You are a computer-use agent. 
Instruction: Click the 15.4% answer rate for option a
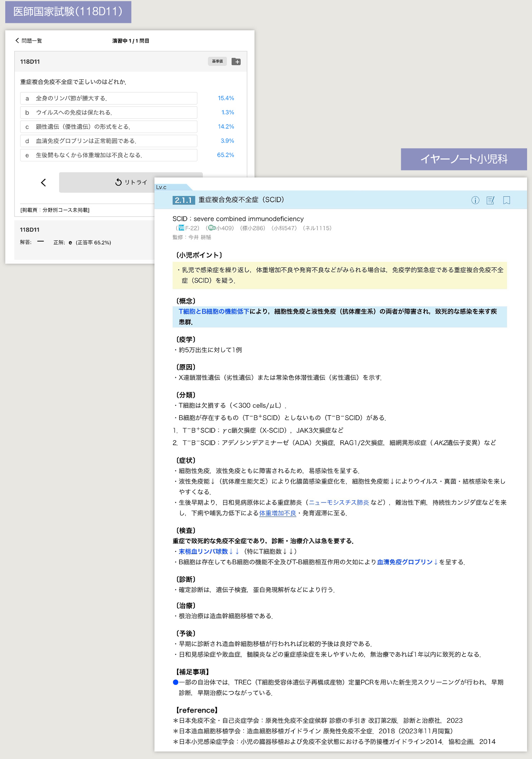pos(226,98)
